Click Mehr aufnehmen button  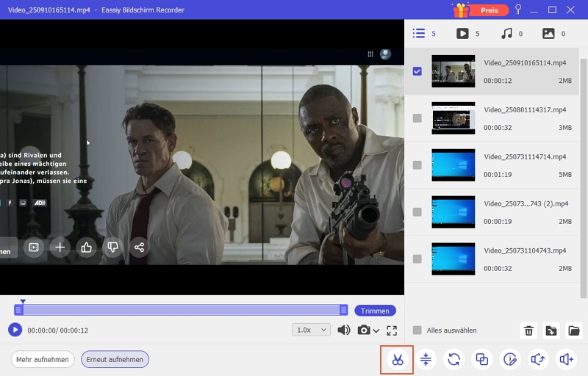pos(43,360)
